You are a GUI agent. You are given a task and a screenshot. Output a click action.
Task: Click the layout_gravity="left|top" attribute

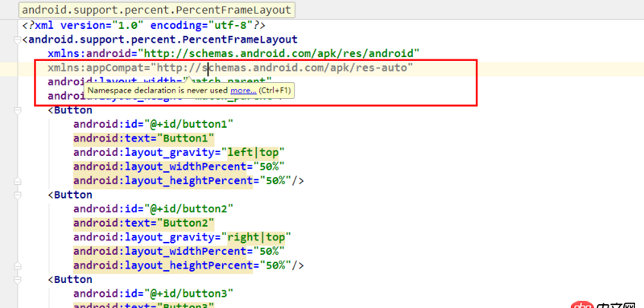point(179,153)
